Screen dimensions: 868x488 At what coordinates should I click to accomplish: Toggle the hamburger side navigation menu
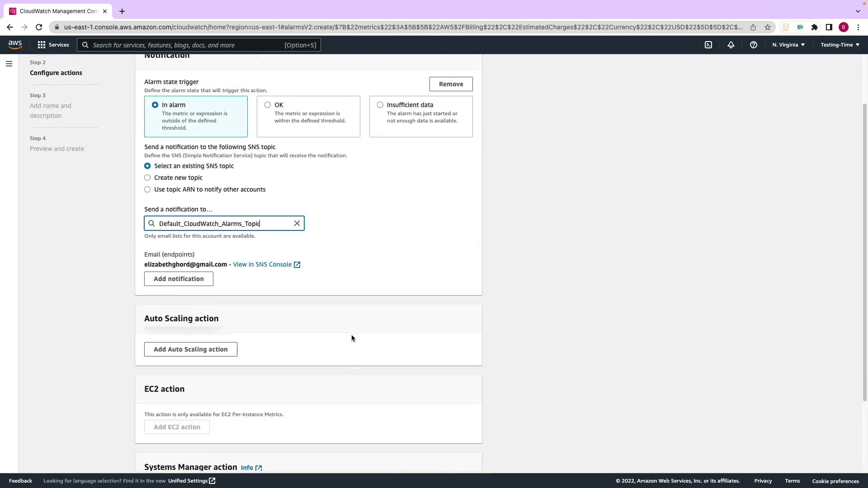coord(9,64)
